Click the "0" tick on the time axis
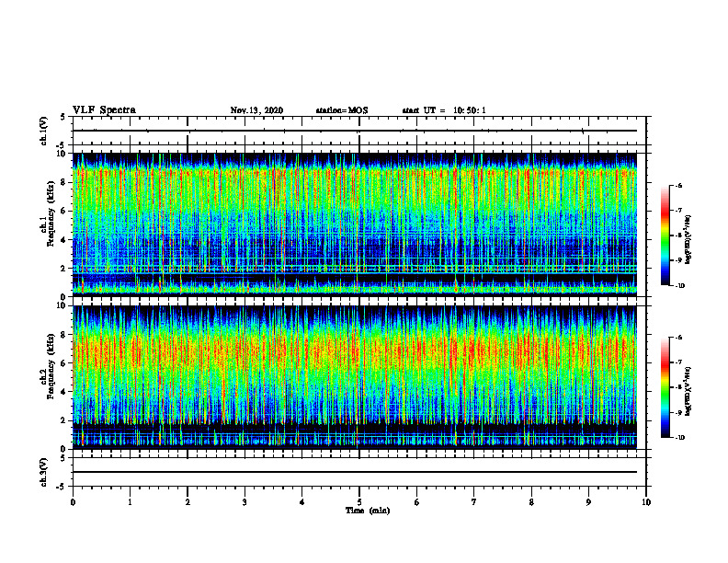 pos(73,502)
